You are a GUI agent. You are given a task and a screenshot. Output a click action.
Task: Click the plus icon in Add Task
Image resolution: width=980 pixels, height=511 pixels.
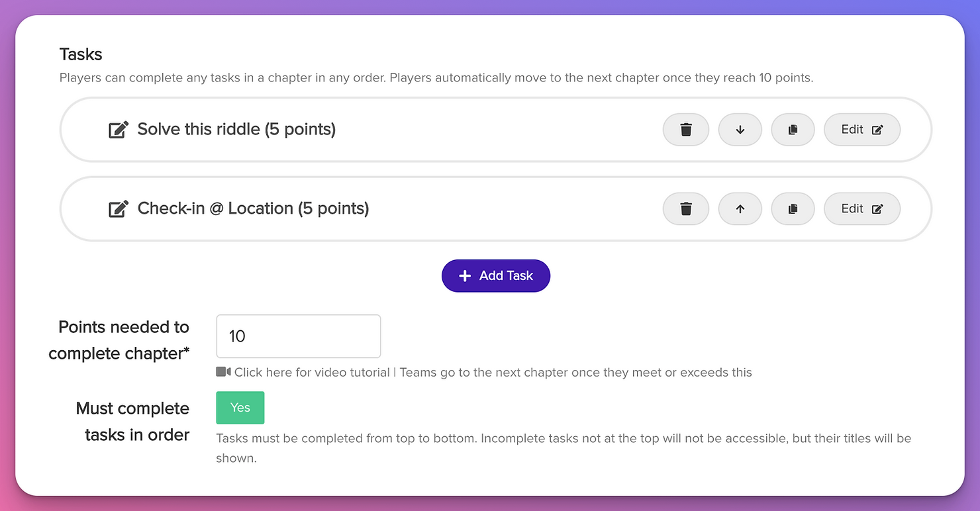(465, 275)
